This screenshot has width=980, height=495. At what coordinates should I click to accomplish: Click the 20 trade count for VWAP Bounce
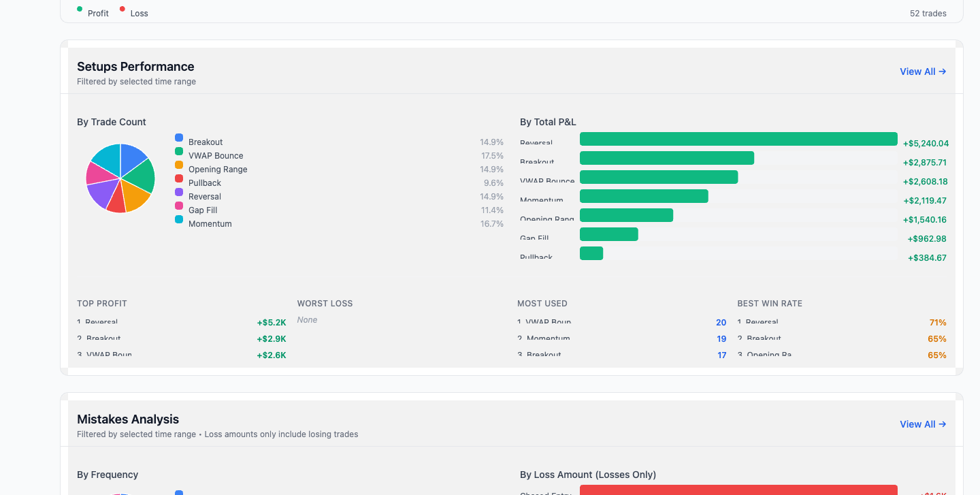click(x=721, y=322)
